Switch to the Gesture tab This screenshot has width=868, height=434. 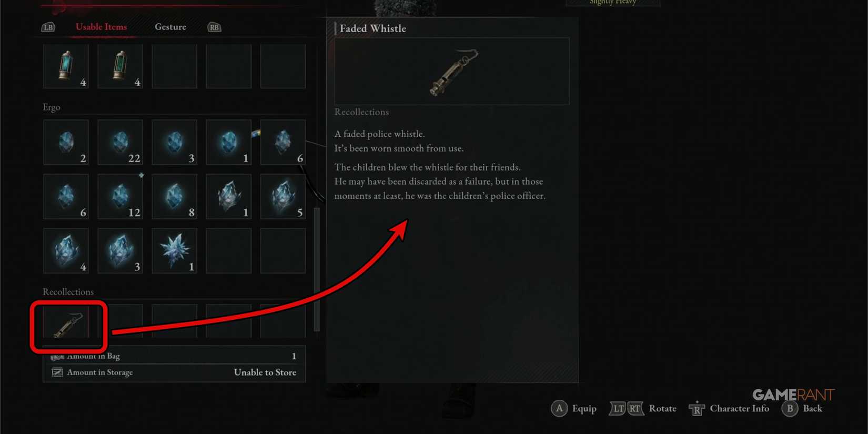coord(170,27)
